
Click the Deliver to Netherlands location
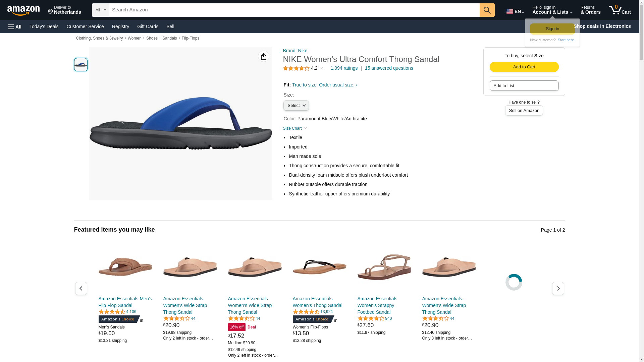(x=64, y=10)
